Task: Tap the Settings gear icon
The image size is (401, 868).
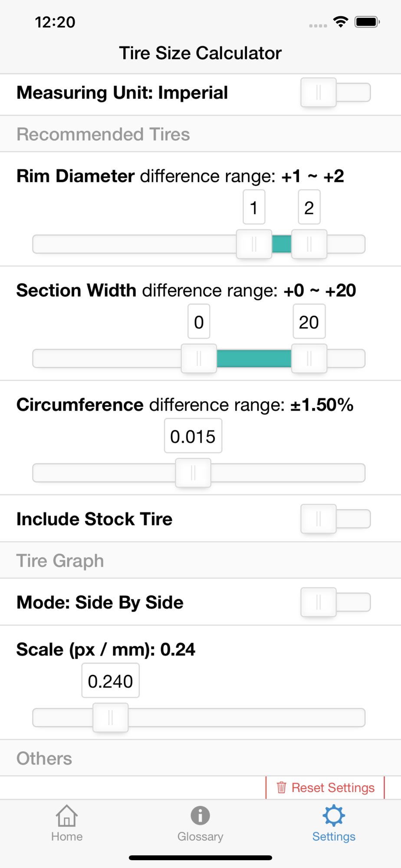Action: [334, 815]
